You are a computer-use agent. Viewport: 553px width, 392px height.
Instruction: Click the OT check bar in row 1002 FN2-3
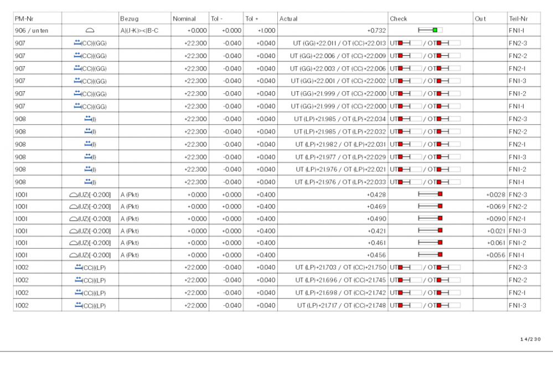click(x=448, y=268)
